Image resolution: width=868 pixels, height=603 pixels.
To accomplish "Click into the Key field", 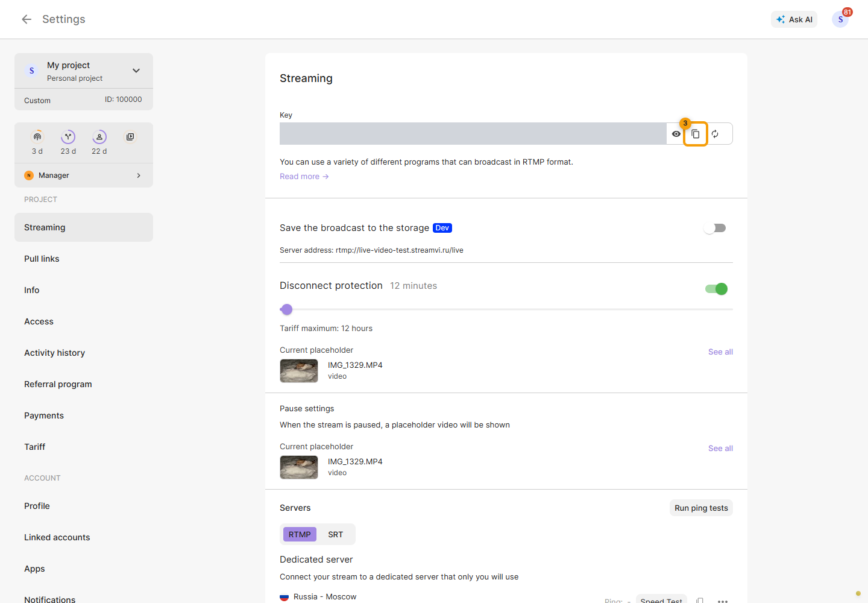I will 473,134.
